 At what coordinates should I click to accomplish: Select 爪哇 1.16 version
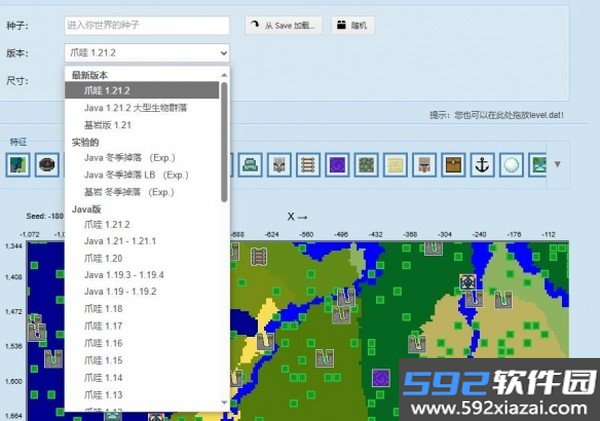tap(142, 343)
